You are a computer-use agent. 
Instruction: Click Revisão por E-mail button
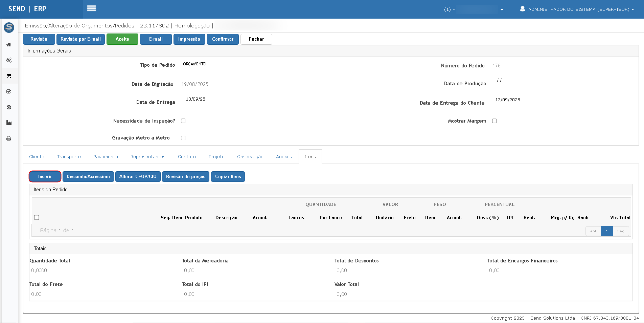coord(80,39)
